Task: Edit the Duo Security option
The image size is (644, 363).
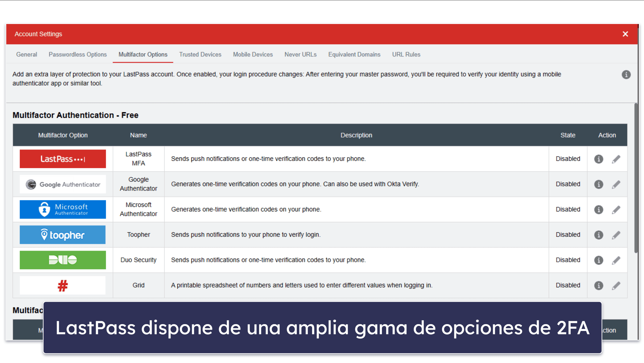Action: (x=616, y=260)
